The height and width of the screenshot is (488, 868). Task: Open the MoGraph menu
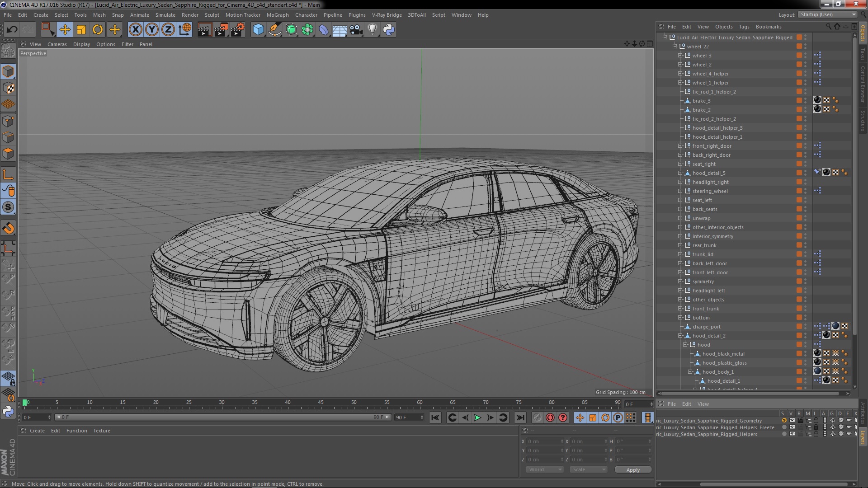(x=278, y=15)
